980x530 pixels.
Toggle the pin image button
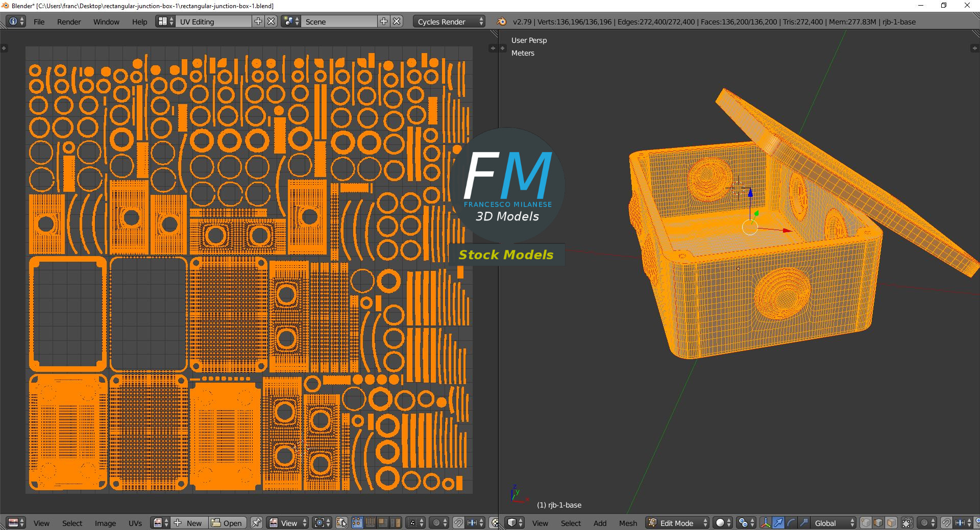(256, 523)
